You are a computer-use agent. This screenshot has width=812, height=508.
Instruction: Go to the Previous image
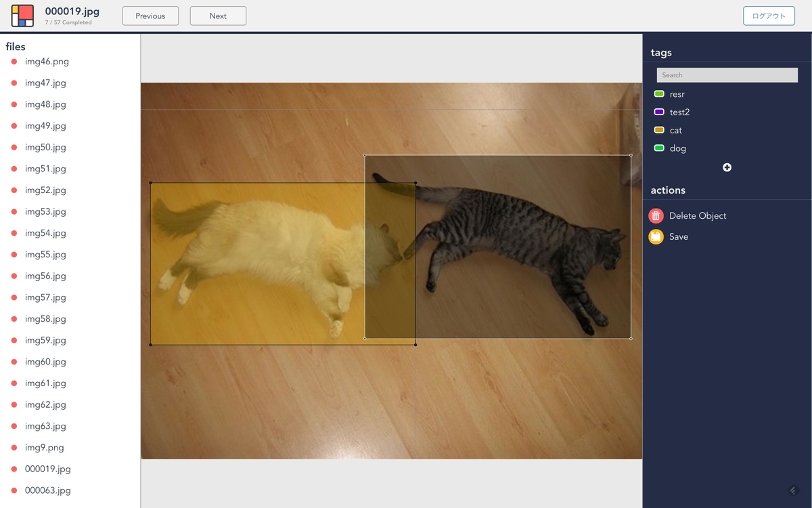point(150,16)
